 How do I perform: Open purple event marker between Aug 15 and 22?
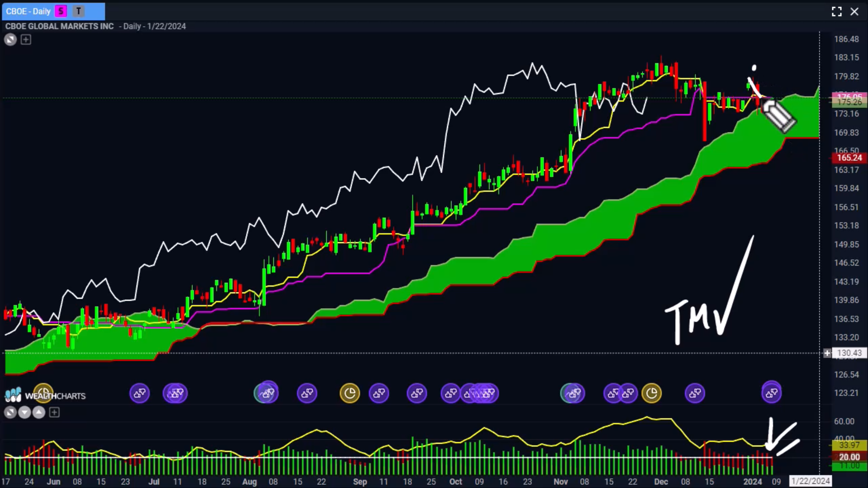[307, 393]
